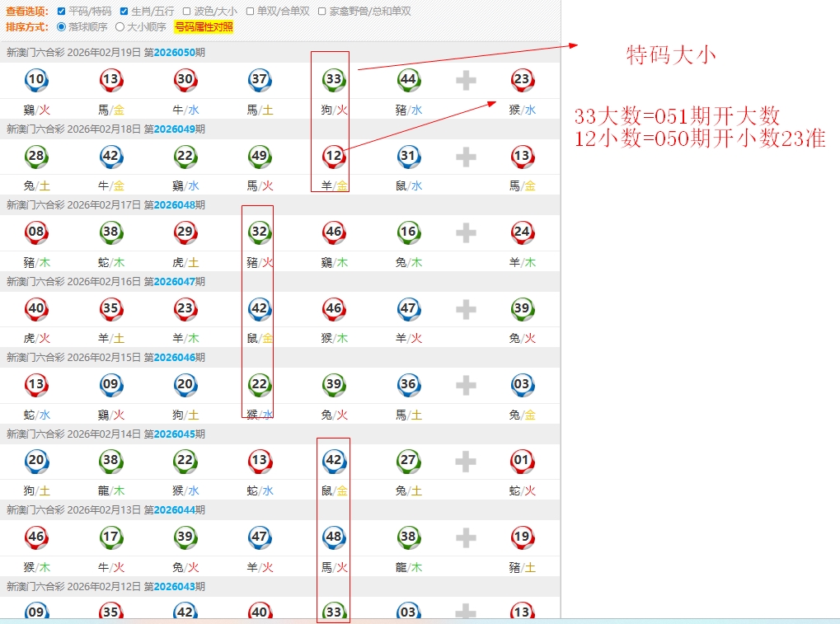Click green ball 49 in period 2026049
Image resolution: width=840 pixels, height=624 pixels.
(260, 156)
